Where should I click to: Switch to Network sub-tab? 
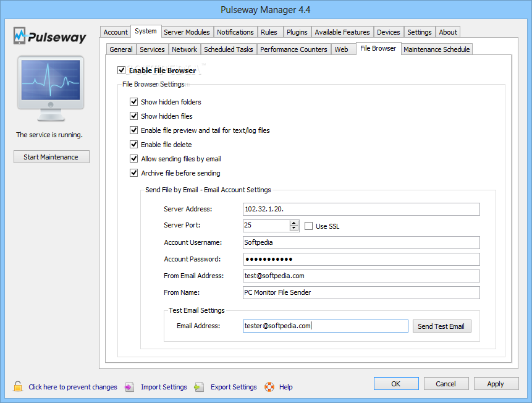point(184,49)
